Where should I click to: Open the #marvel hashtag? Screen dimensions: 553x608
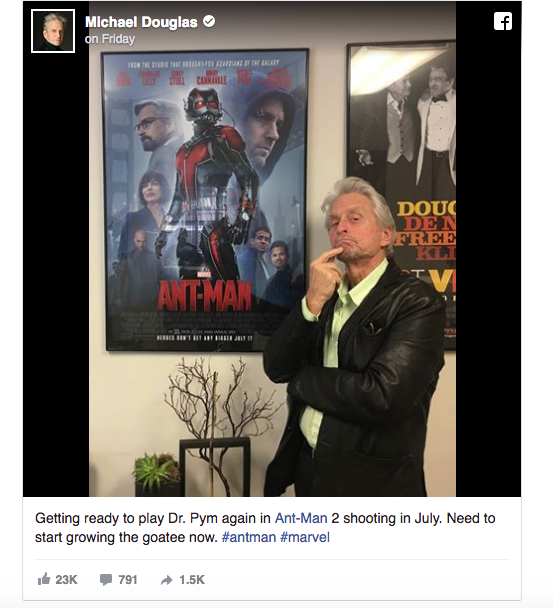(x=305, y=537)
